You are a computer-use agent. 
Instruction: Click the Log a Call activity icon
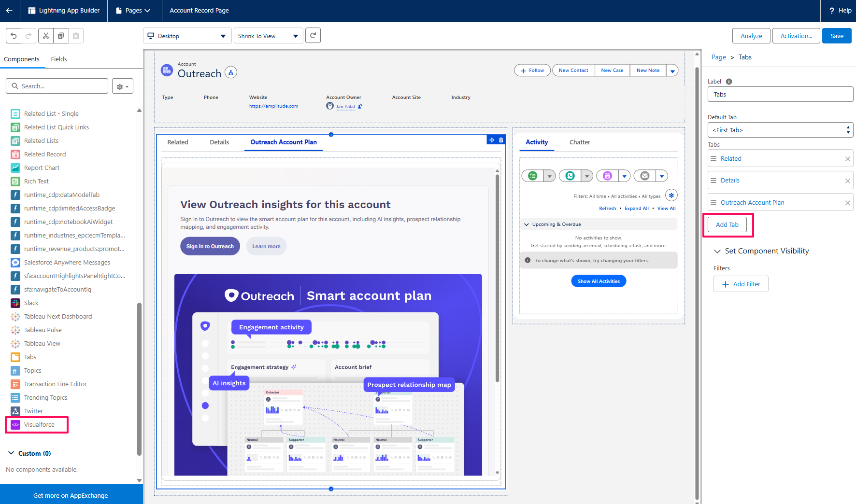(570, 176)
